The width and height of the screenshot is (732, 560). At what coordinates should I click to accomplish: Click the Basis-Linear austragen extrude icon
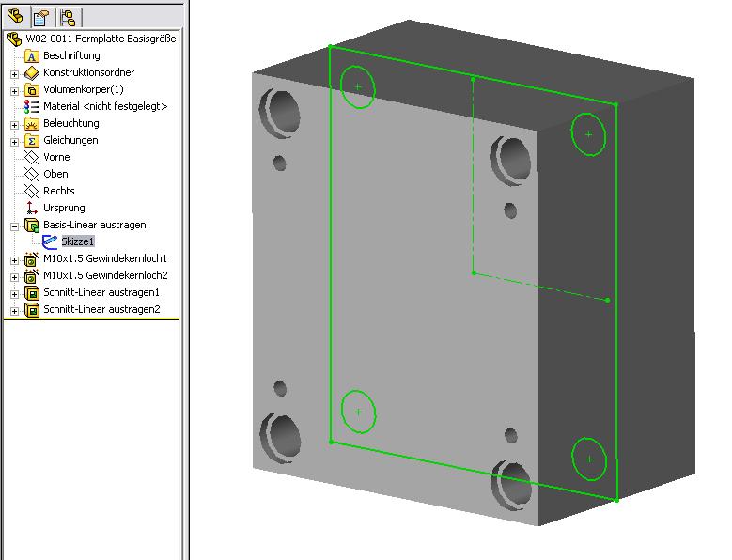click(31, 226)
